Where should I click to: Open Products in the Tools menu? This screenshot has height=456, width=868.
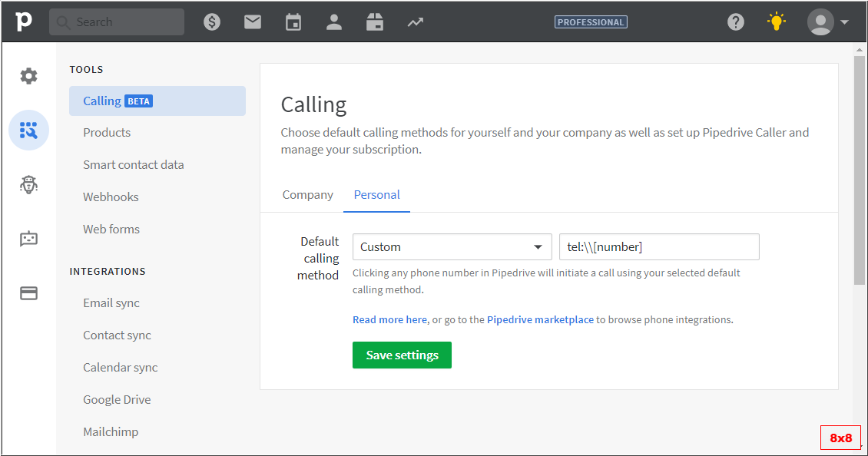[107, 133]
